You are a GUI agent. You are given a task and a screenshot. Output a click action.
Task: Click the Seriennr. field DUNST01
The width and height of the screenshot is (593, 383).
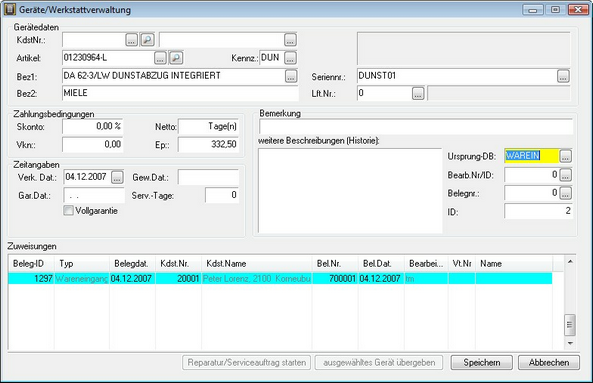(457, 76)
